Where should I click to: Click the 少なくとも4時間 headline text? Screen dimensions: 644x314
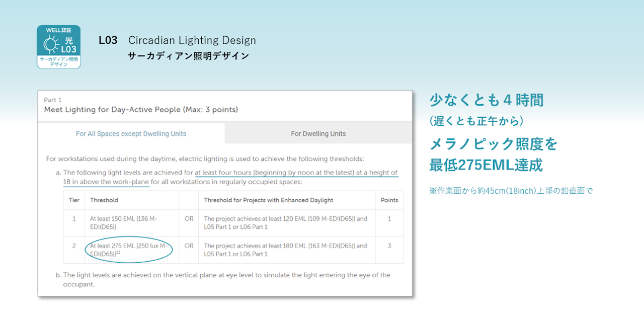487,100
